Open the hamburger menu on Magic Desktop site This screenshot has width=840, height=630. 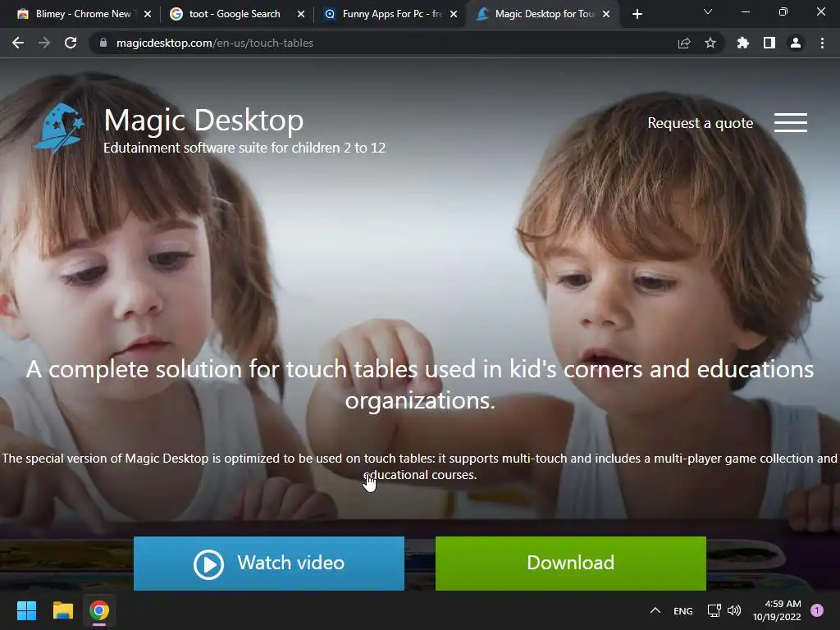click(x=790, y=123)
